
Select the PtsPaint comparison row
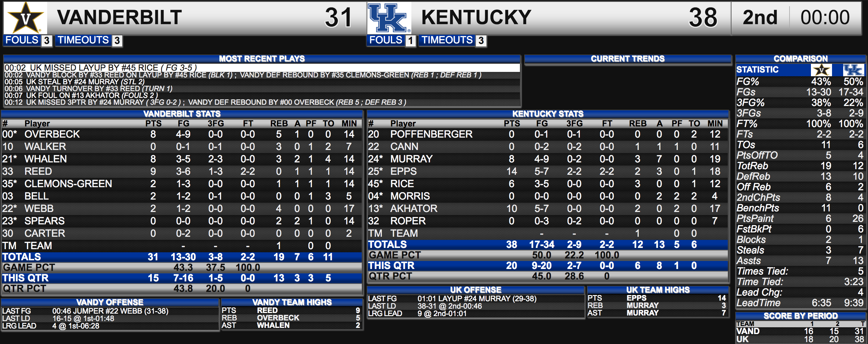click(x=800, y=218)
